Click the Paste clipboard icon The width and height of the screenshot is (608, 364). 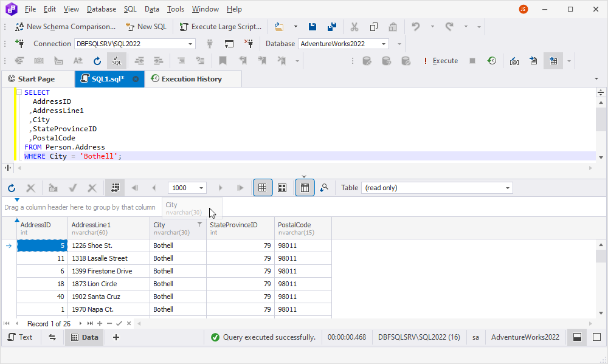[x=393, y=27]
